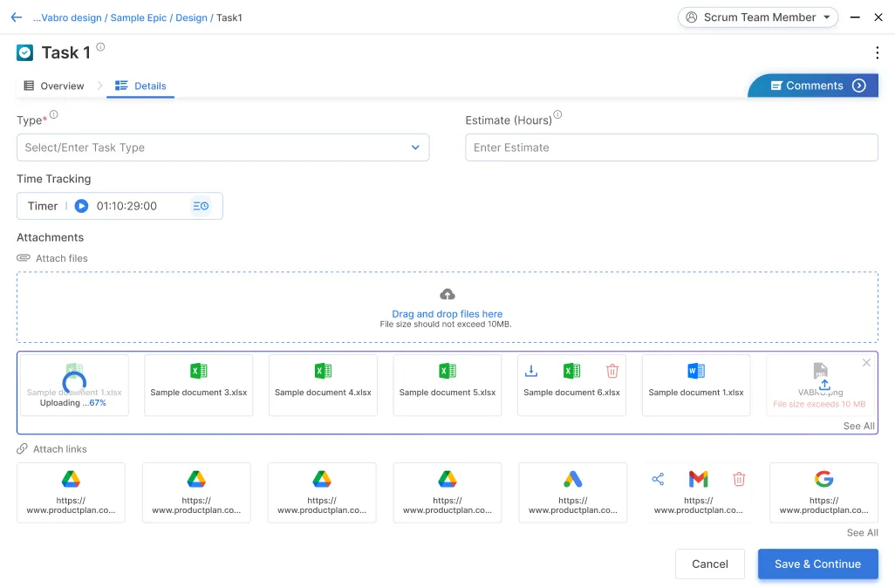Click the back arrow in header
The image size is (895, 588).
[x=16, y=17]
